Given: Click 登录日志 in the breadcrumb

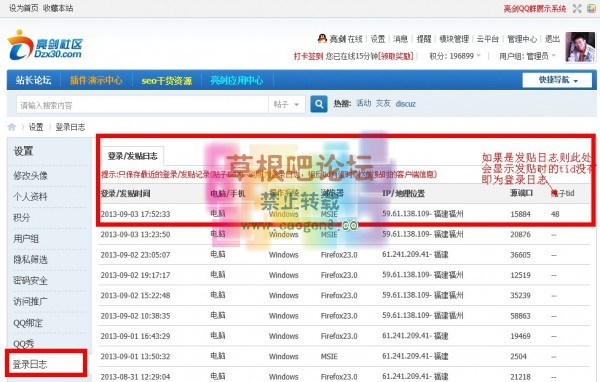Looking at the screenshot, I should [70, 127].
